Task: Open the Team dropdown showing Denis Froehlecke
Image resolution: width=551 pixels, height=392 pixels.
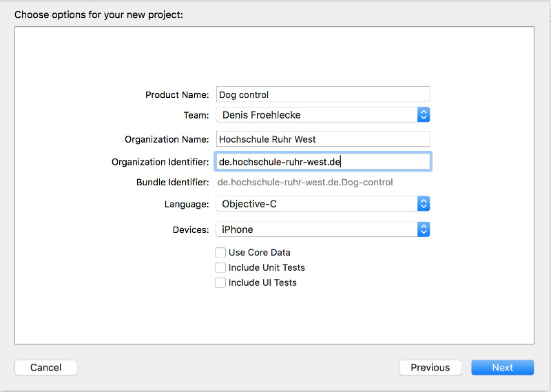Action: click(317, 115)
